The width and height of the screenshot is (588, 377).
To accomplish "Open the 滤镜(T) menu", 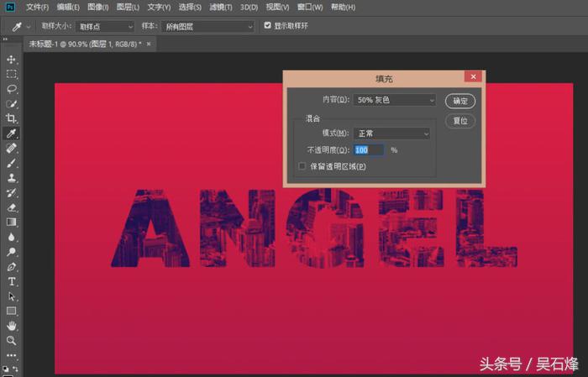I will point(221,7).
